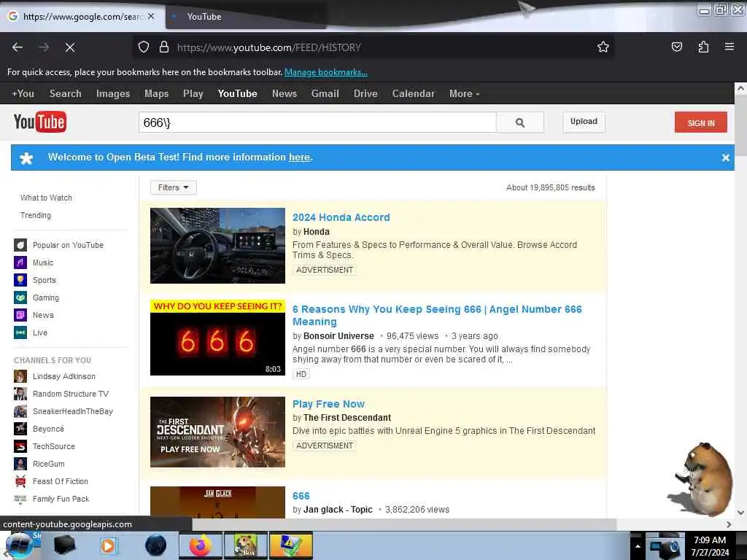Click the taskbar clock 7:09 AM
Viewport: 747px width, 560px height.
[709, 540]
